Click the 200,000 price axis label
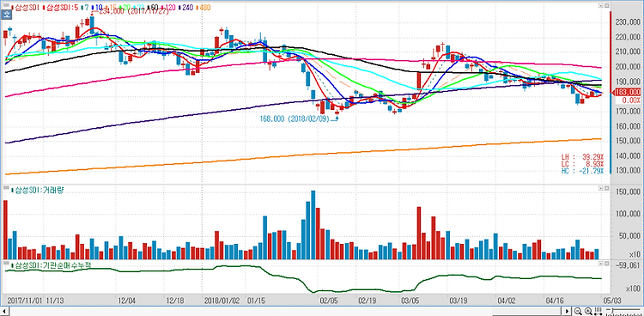Screen dimensions: 644x316 (628, 67)
